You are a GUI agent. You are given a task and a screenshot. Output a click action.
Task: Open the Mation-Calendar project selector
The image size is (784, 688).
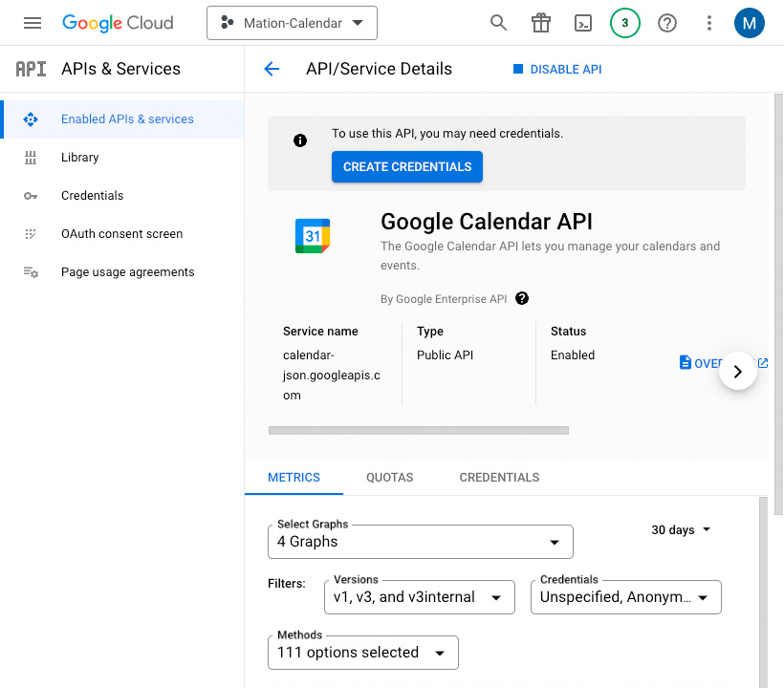click(292, 23)
